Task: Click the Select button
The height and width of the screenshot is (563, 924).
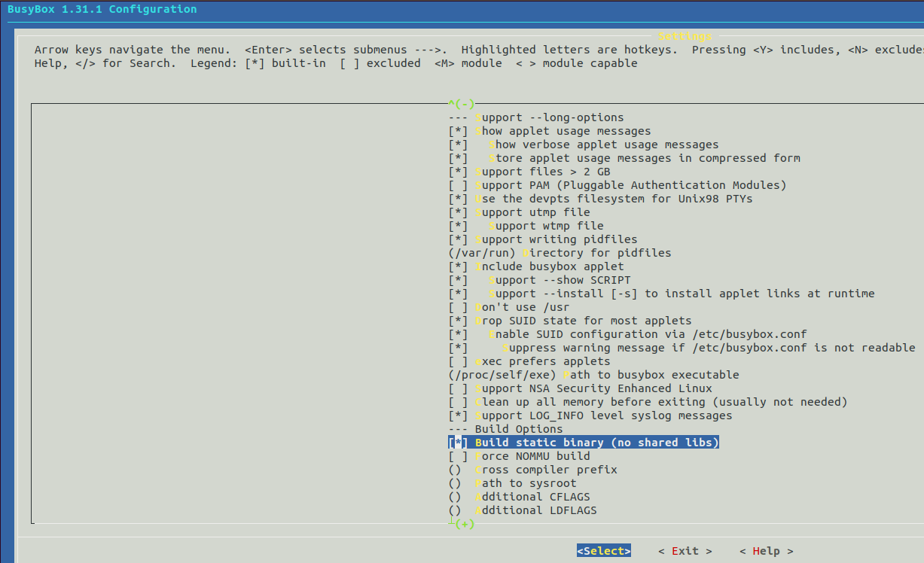Action: pos(604,551)
